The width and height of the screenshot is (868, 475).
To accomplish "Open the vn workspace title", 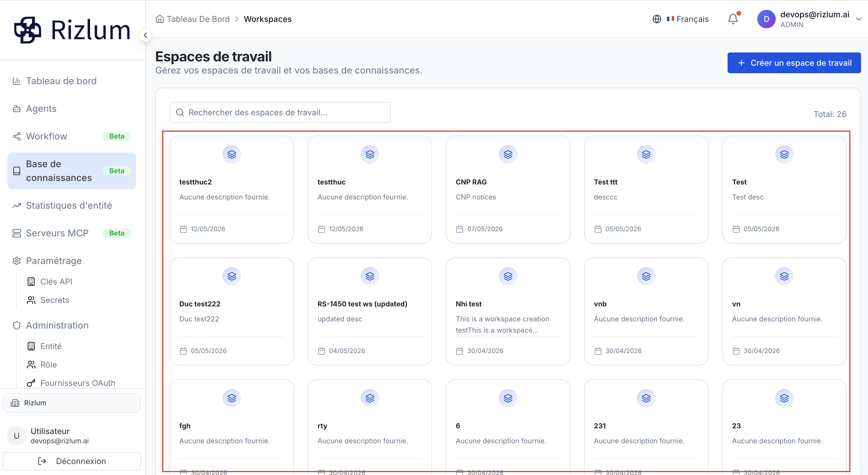I will click(736, 304).
